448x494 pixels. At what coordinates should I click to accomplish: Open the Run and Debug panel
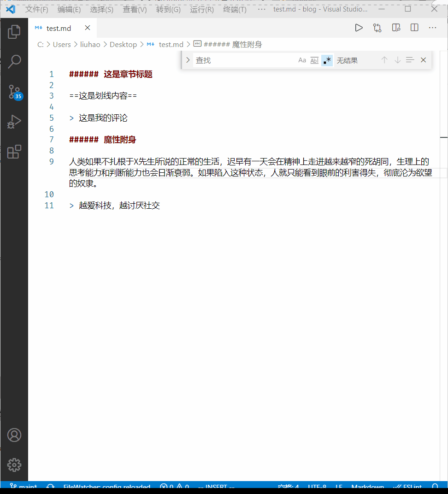(14, 122)
